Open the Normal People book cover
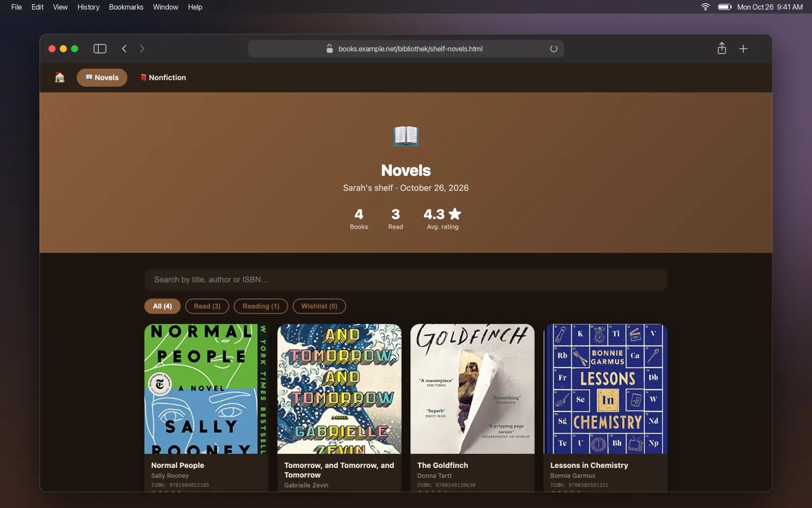Screen dimensions: 812x508 tap(206, 389)
